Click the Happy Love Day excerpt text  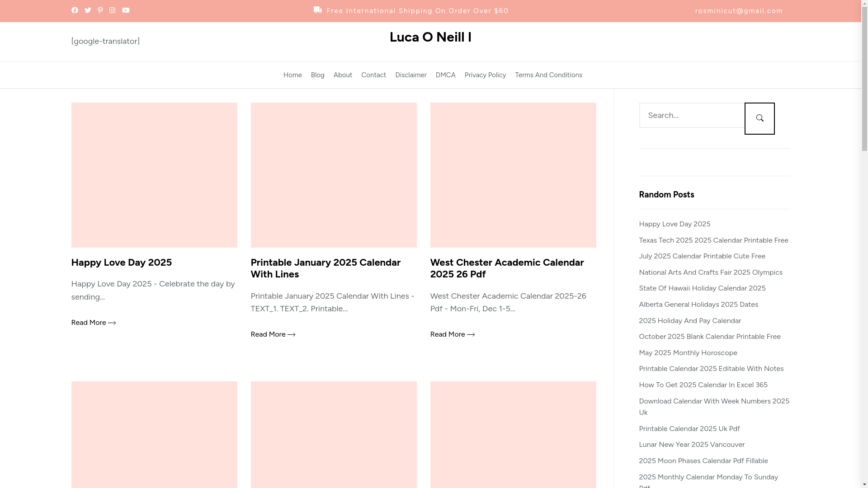click(x=153, y=291)
